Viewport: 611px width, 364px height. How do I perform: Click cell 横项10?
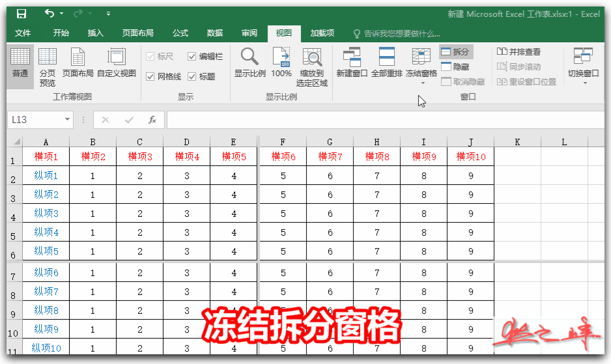471,157
